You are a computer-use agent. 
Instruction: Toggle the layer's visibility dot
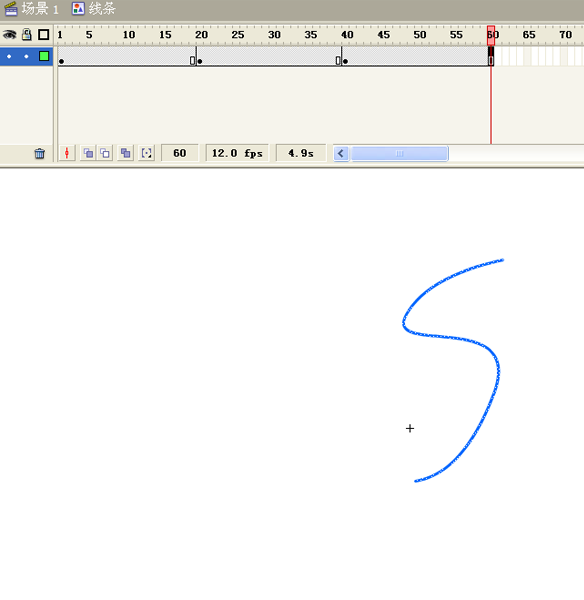(x=9, y=57)
